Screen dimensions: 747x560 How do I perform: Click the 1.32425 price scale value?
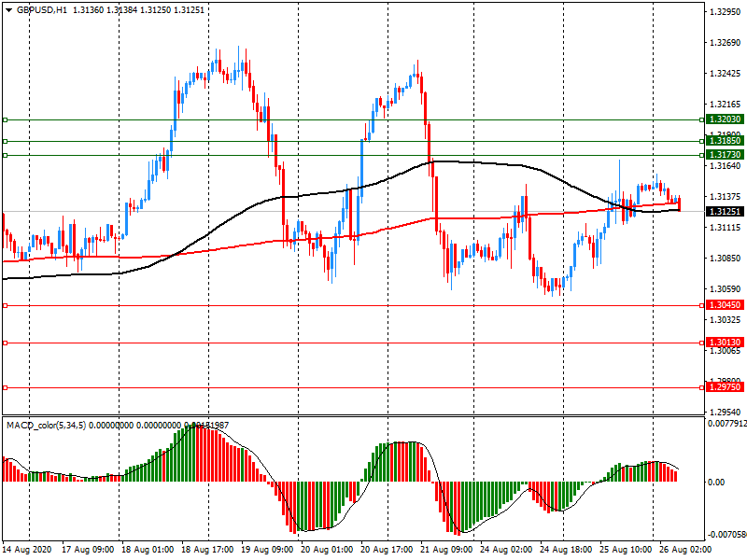coord(726,74)
